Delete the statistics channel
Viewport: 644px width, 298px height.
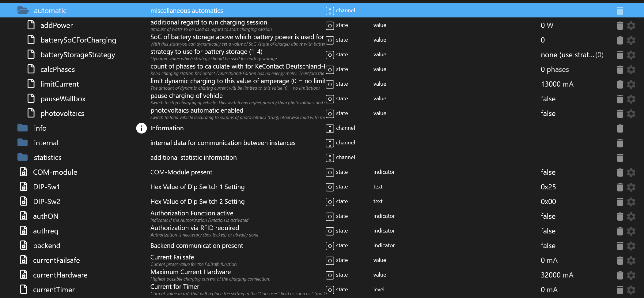620,158
